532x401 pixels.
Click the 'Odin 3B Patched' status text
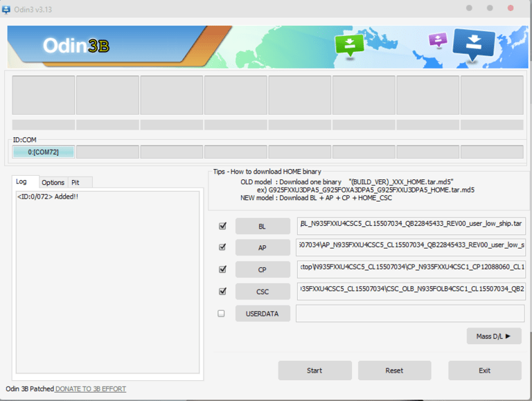click(30, 389)
